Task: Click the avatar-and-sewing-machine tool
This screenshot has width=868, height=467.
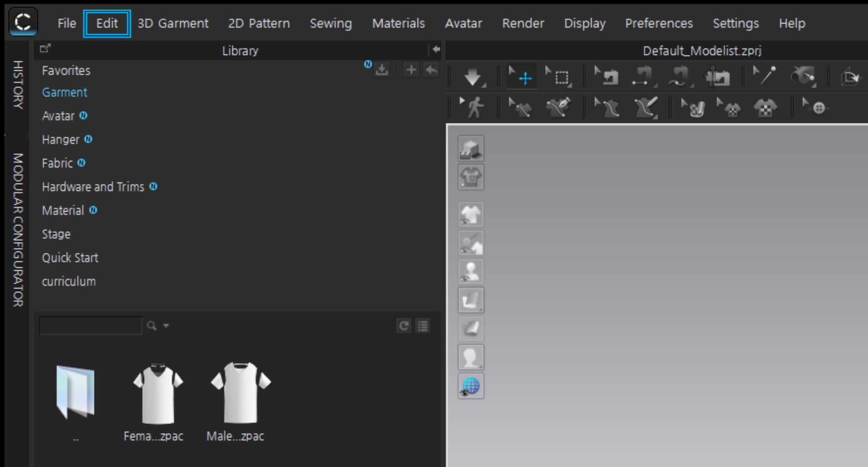Action: (x=717, y=77)
